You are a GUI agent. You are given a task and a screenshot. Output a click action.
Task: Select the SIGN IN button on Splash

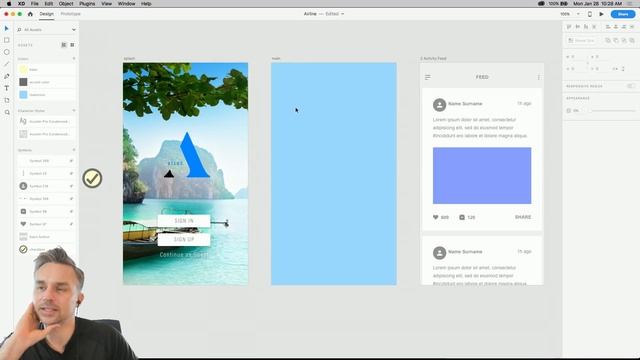[x=184, y=221]
